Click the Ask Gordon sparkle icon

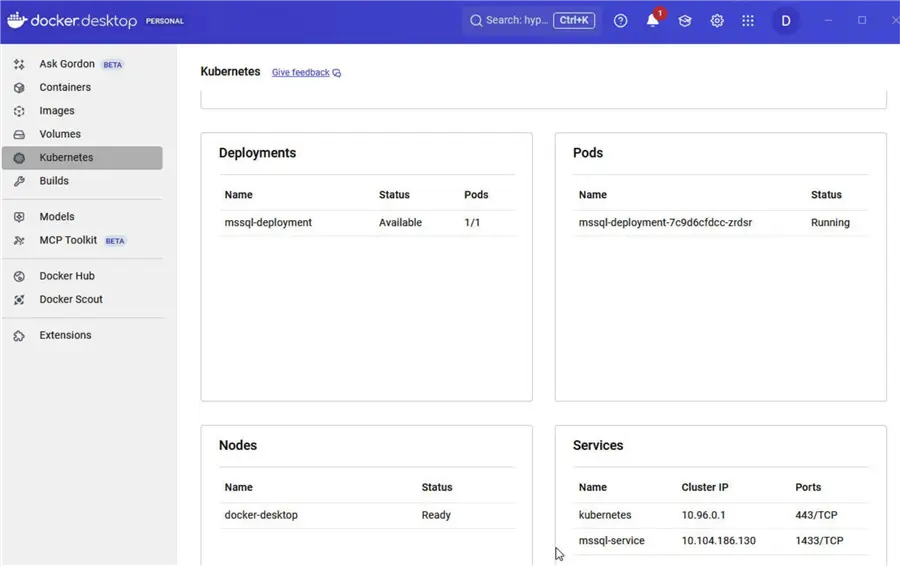click(19, 64)
